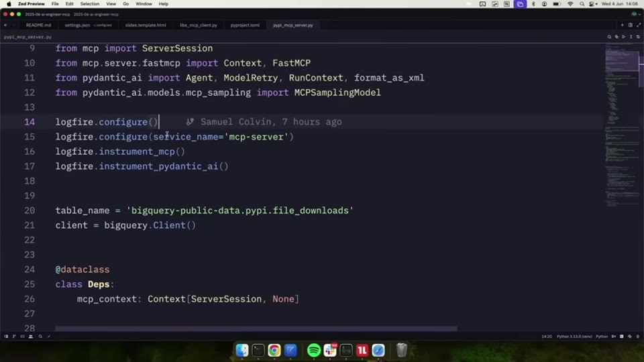
Task: Open the git panel in status bar
Action: pos(14,337)
